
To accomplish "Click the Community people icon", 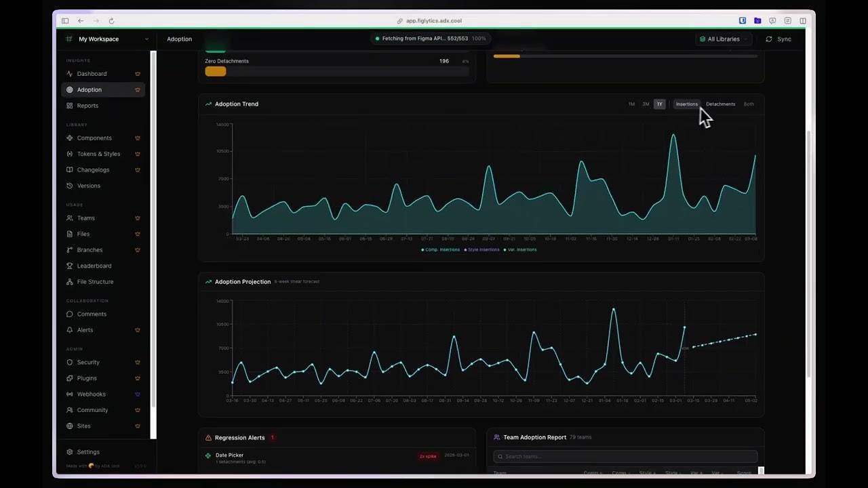I will (70, 410).
